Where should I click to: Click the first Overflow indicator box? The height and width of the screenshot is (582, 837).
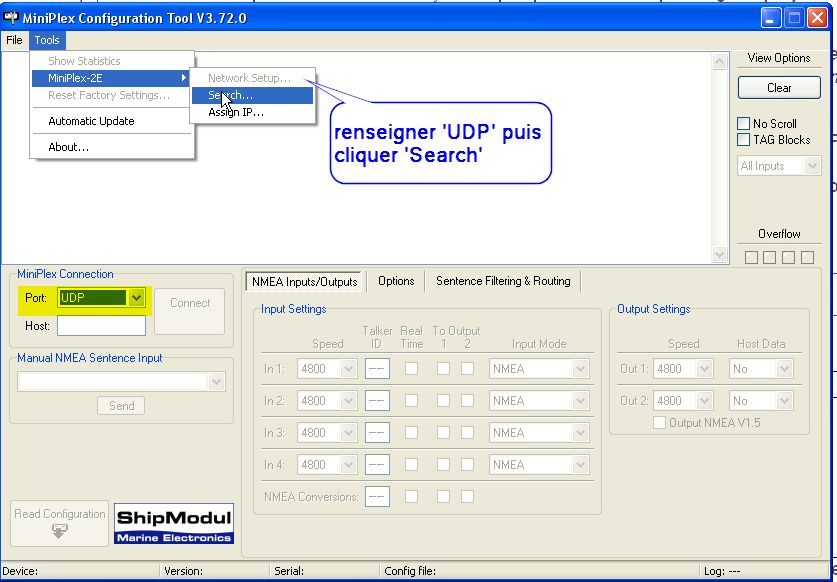click(751, 257)
